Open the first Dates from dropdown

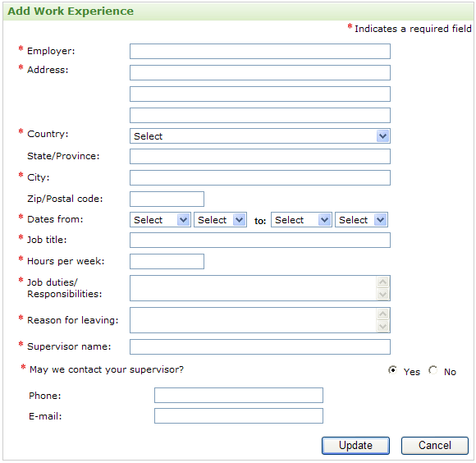click(160, 219)
